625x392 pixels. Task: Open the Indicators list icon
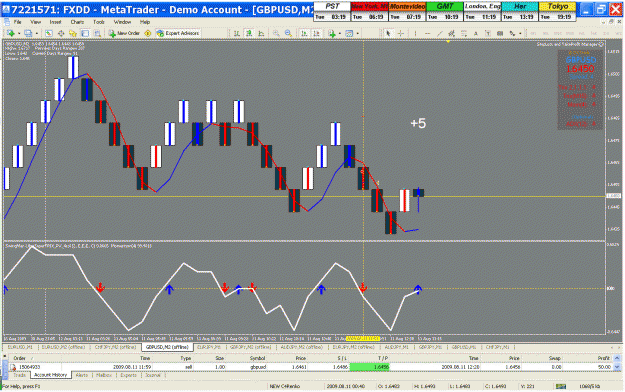(332, 33)
